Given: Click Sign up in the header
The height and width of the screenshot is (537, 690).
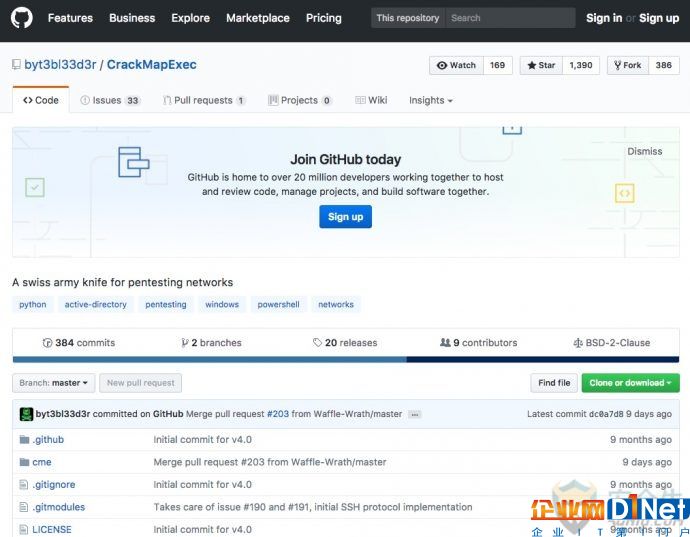Looking at the screenshot, I should click(x=659, y=18).
